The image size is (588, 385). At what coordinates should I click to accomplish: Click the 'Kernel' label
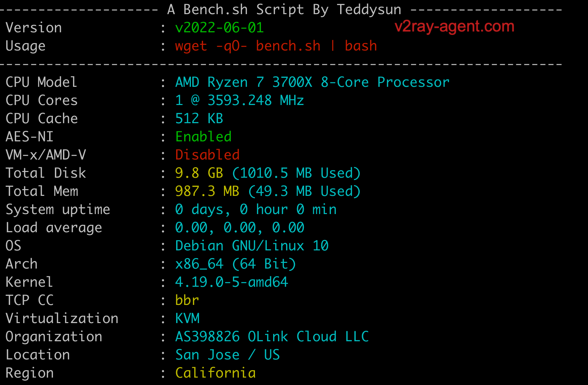pyautogui.click(x=29, y=282)
